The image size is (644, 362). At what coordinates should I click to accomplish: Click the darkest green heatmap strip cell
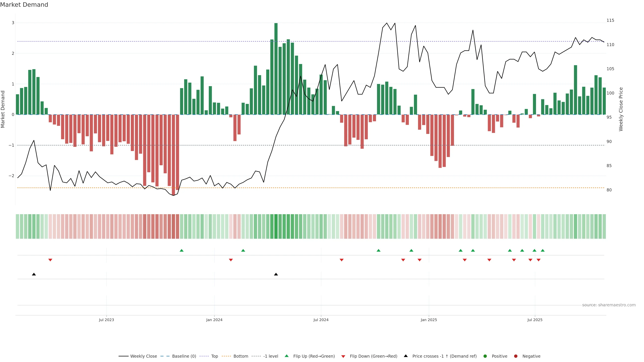pos(276,226)
